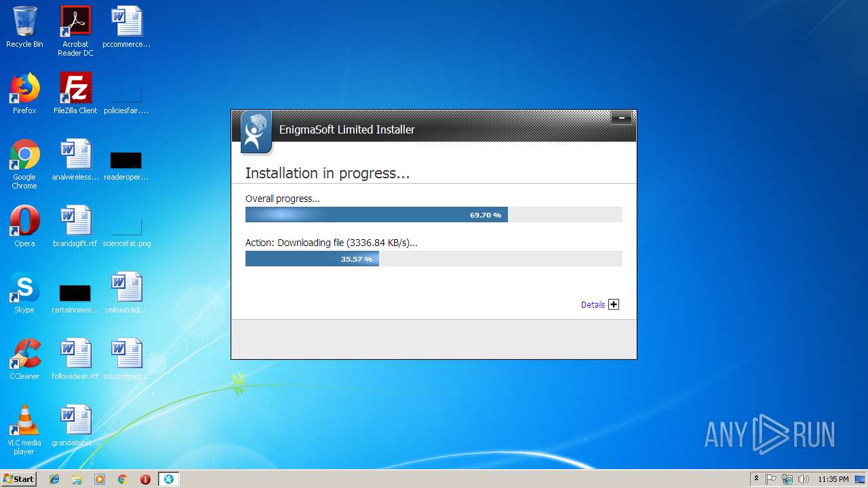Select readeroper file icon

click(x=127, y=166)
